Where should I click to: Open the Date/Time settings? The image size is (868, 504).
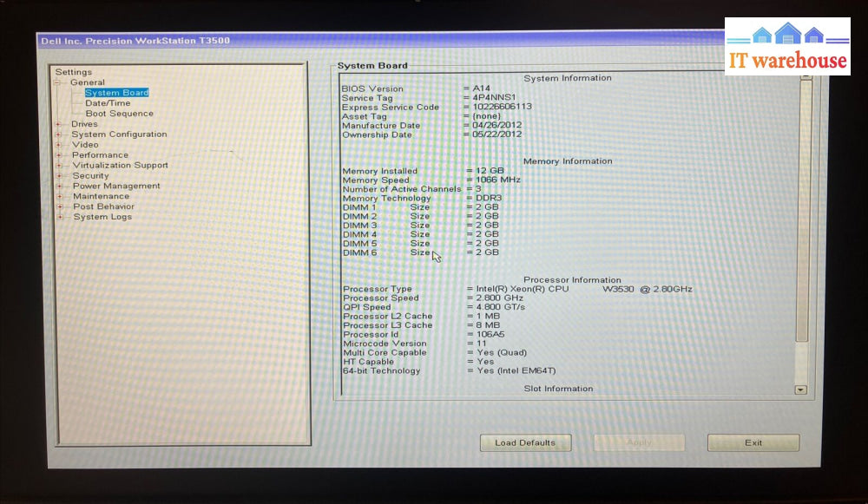108,103
